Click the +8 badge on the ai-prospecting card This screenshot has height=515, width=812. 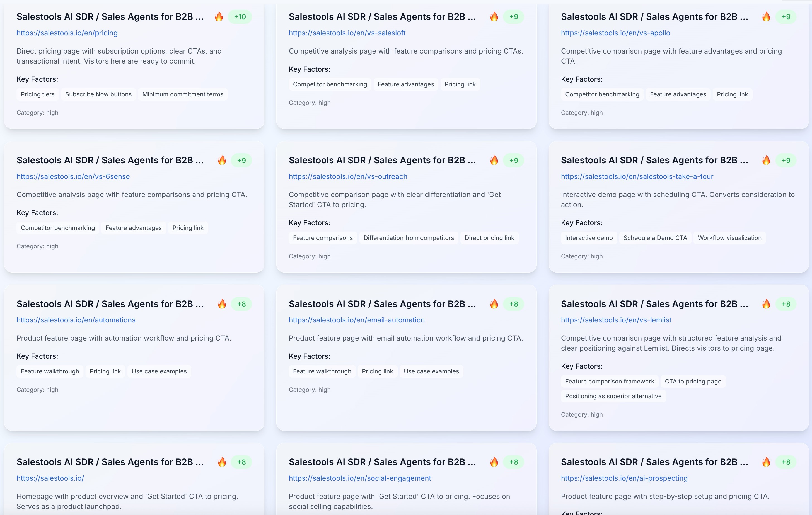point(786,462)
